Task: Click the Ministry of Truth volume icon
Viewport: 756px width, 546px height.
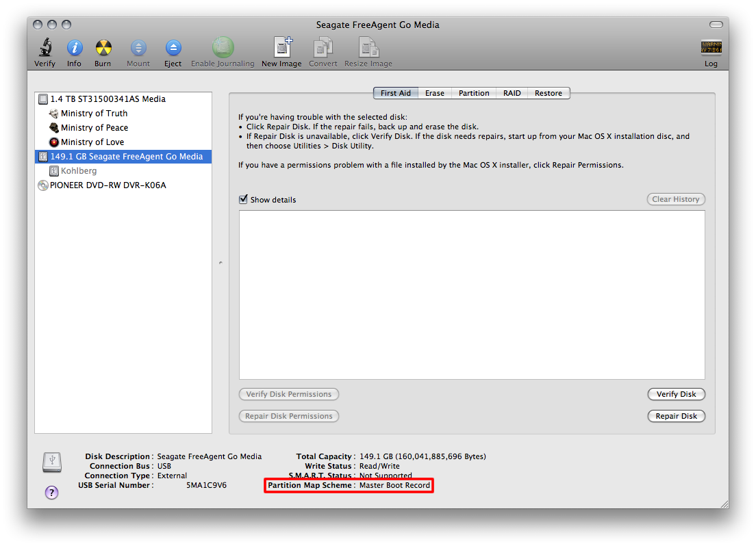Action: pyautogui.click(x=53, y=114)
